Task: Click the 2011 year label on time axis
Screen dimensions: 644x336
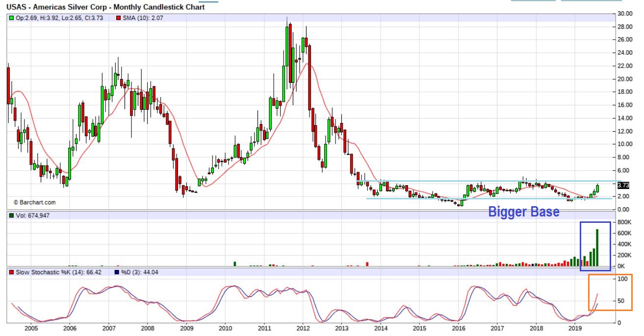Action: coord(264,328)
